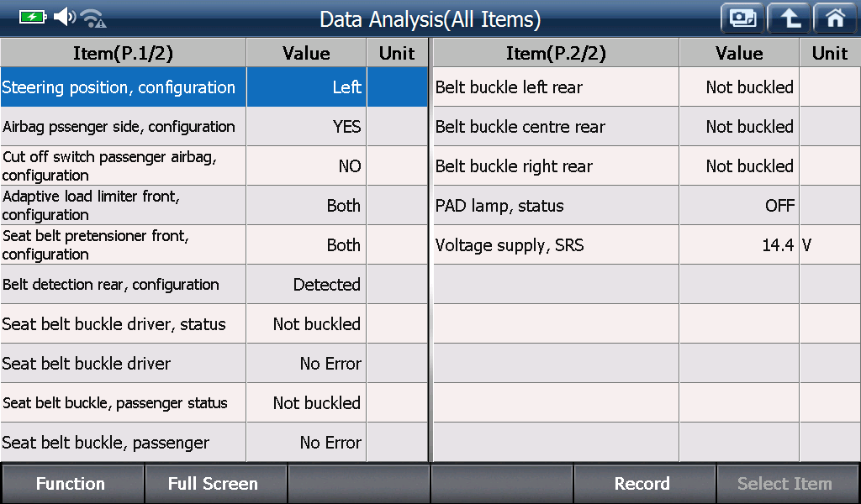The width and height of the screenshot is (861, 504).
Task: Select Belt buckle centre rear row
Action: click(647, 126)
